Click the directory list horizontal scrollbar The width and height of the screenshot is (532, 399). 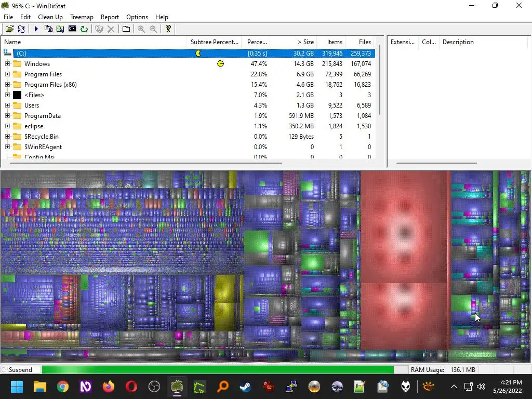[x=146, y=163]
